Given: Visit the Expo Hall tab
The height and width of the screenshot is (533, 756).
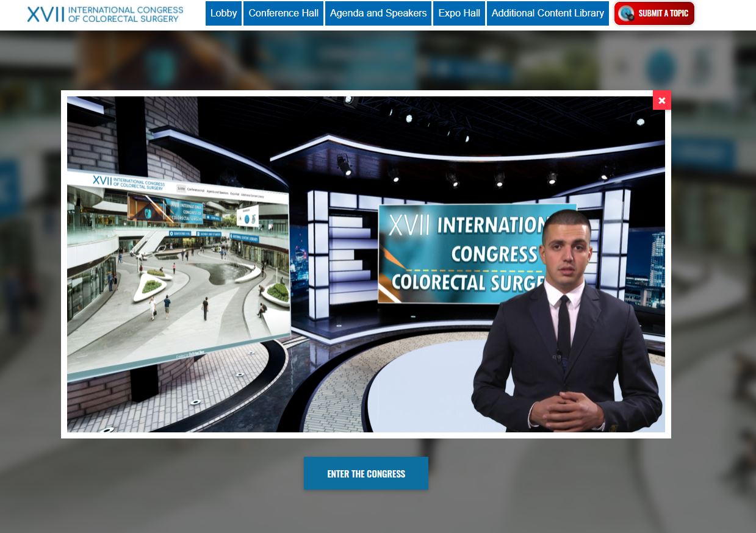Looking at the screenshot, I should click(x=459, y=13).
